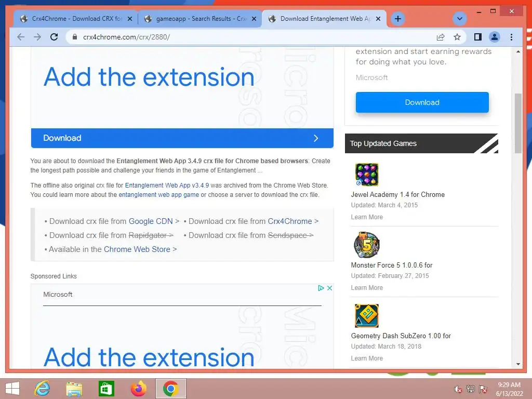The height and width of the screenshot is (399, 532).
Task: Click Geometry Dash SubZero game icon
Action: pyautogui.click(x=366, y=316)
